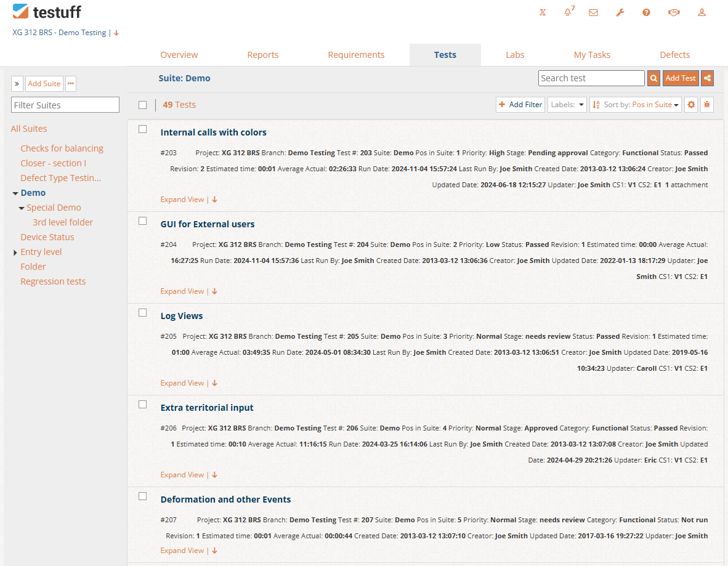
Task: Open the Internal calls with colors test
Action: (x=214, y=132)
